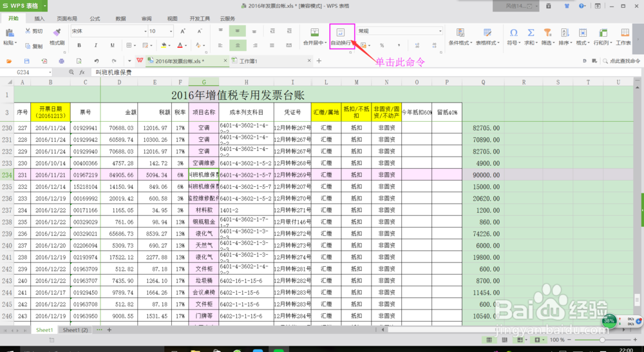This screenshot has height=352, width=644.
Task: Click the decrease decimal places icon
Action: [434, 45]
